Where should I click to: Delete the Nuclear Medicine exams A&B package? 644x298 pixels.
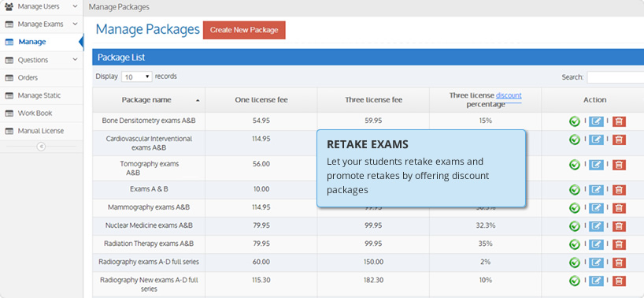(619, 226)
